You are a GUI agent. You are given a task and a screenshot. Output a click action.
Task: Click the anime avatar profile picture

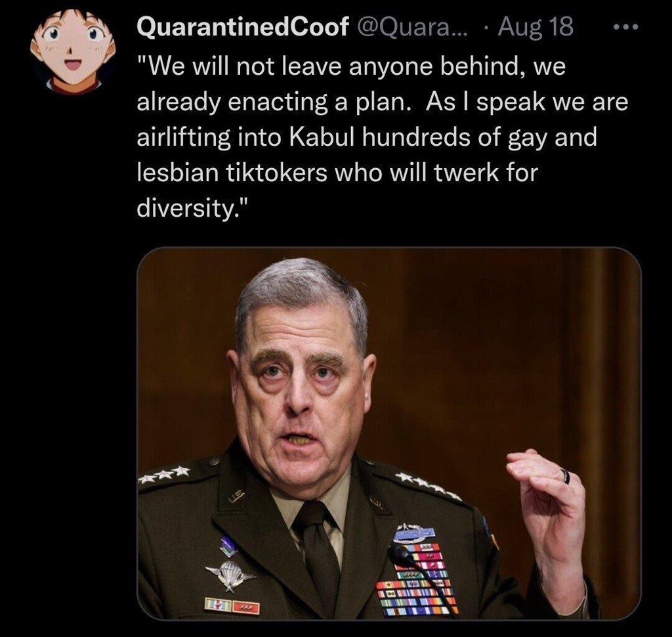[x=72, y=52]
